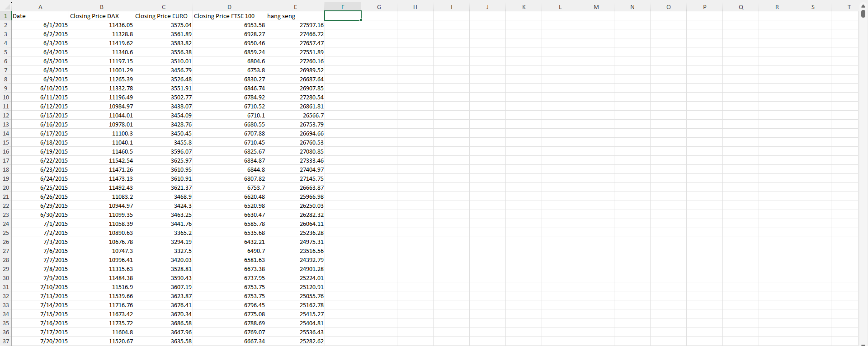Select row 20 header
868x346 pixels.
[x=6, y=187]
